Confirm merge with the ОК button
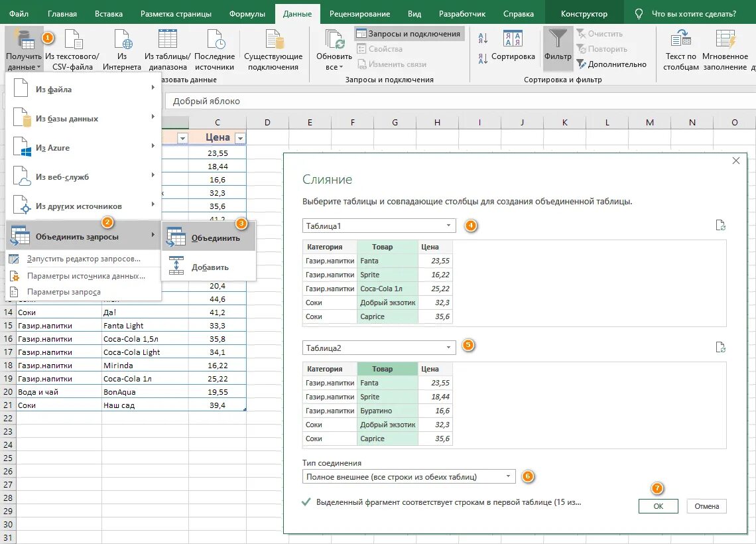 [658, 506]
